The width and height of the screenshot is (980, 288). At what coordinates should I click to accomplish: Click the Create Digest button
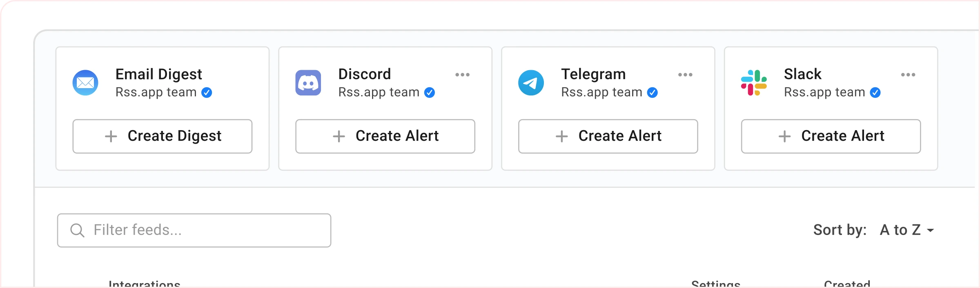pyautogui.click(x=162, y=136)
